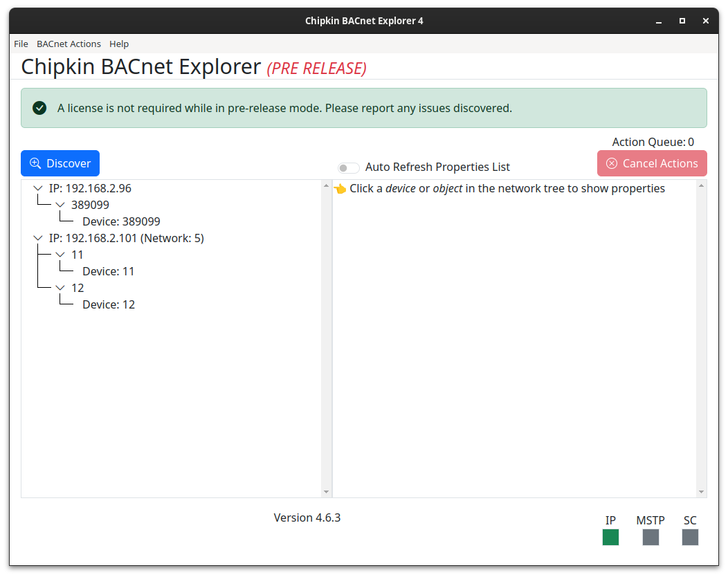
Task: Click the PRE RELEASE red heading text
Action: pyautogui.click(x=317, y=68)
